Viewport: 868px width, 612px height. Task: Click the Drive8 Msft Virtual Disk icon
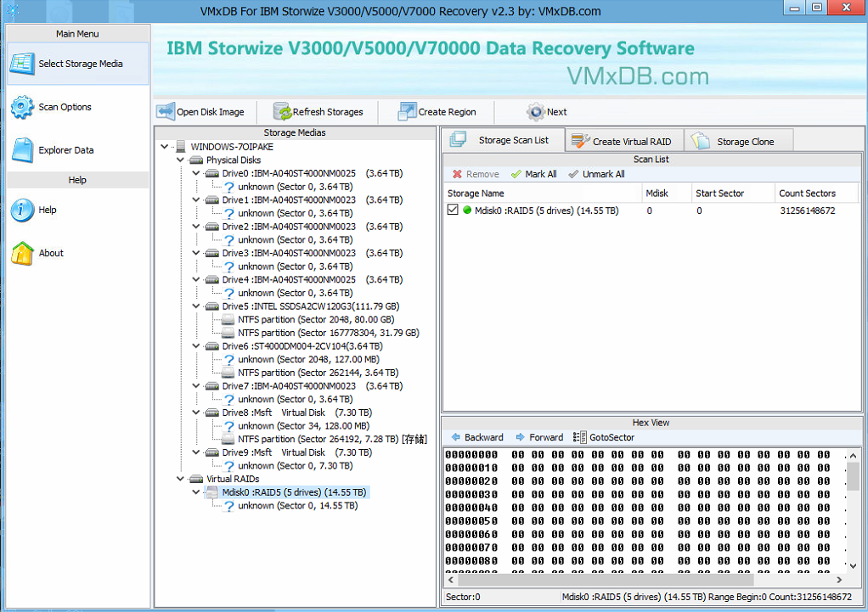coord(212,413)
